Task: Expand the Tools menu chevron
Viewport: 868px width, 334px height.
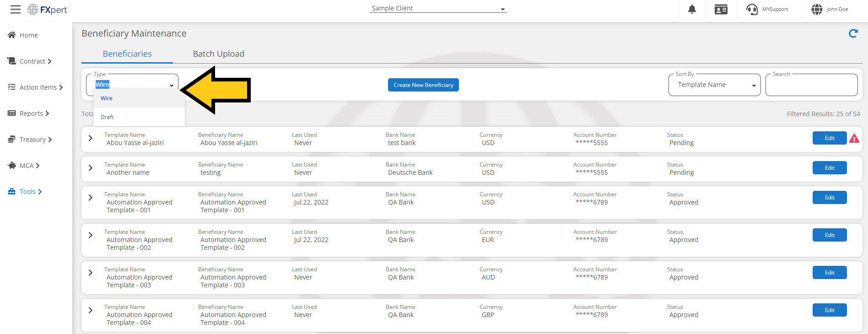Action: click(40, 192)
